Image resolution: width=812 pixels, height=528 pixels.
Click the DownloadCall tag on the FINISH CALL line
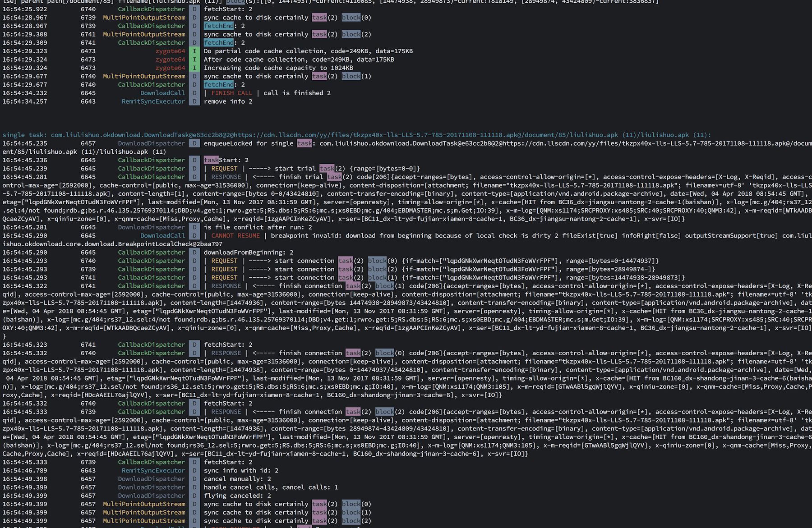(x=162, y=93)
